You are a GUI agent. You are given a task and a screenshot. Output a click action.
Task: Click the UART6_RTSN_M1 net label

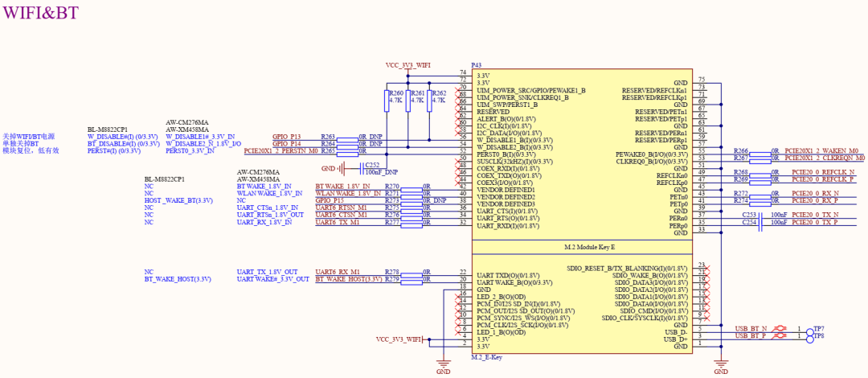[x=342, y=207]
